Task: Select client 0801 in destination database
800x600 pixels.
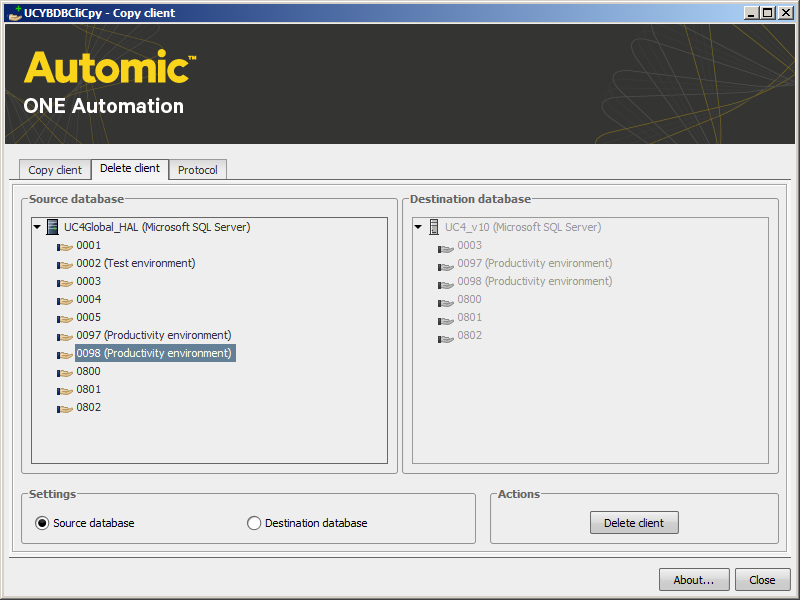Action: (469, 317)
